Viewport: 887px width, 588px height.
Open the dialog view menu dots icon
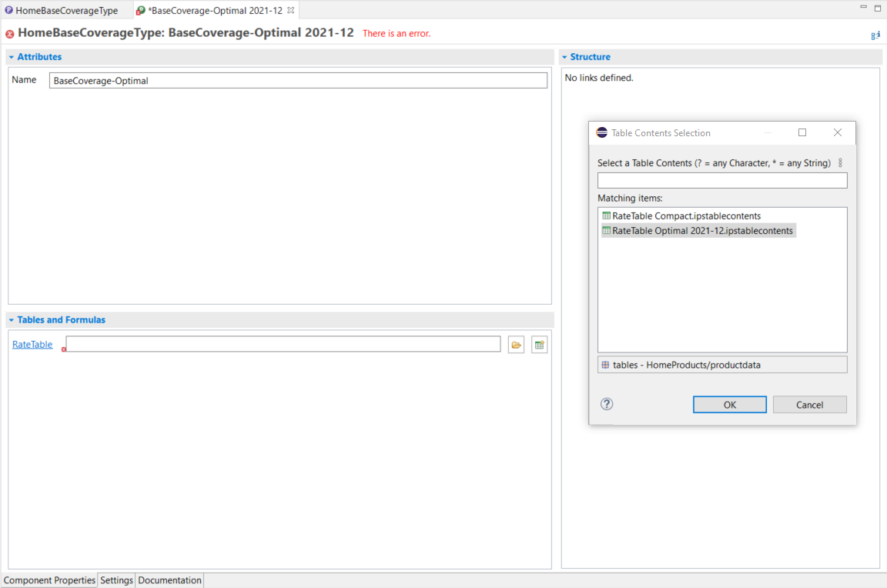[x=840, y=163]
